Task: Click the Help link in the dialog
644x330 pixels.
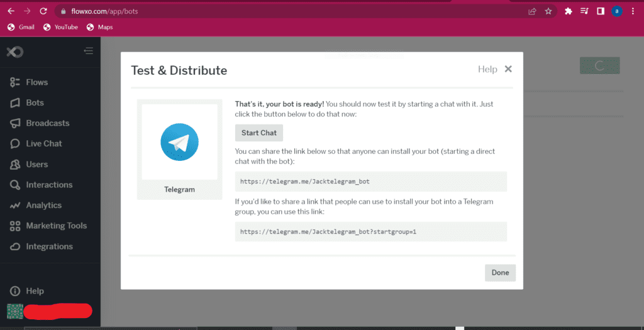Action: (x=487, y=69)
